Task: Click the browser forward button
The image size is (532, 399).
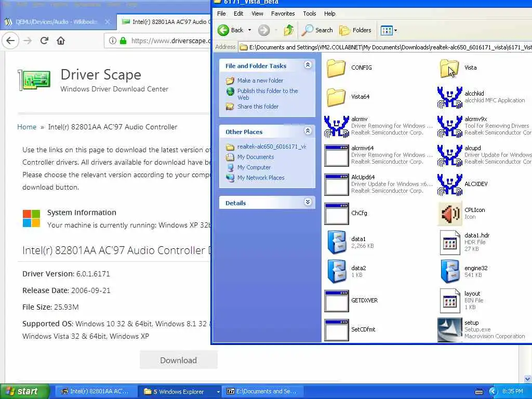Action: tap(28, 41)
